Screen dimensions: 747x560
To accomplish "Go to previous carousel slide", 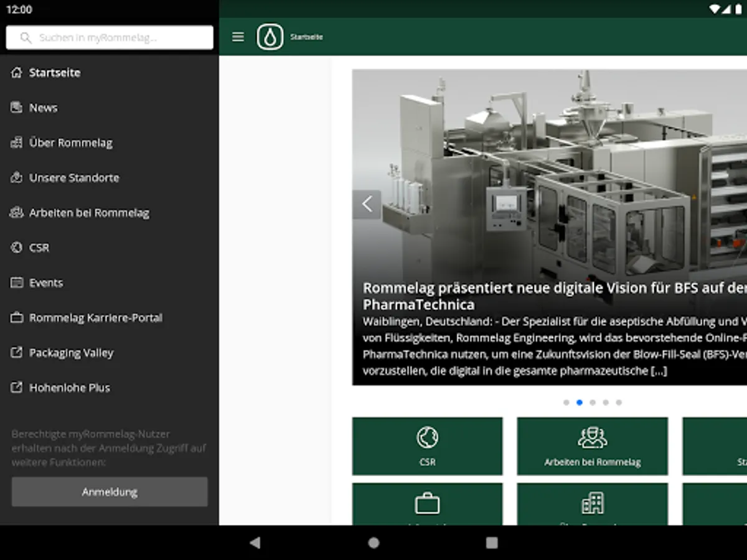I will coord(367,204).
